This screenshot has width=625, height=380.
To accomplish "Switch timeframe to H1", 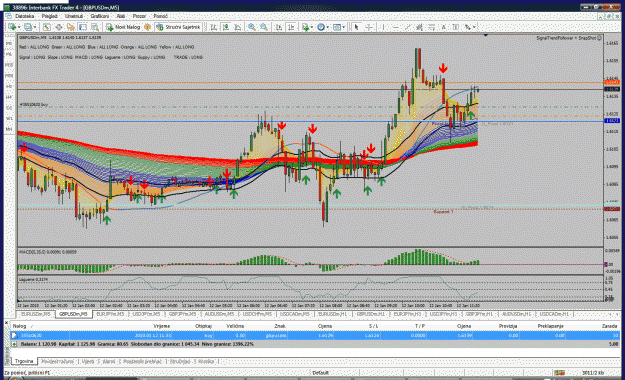I will point(9,86).
